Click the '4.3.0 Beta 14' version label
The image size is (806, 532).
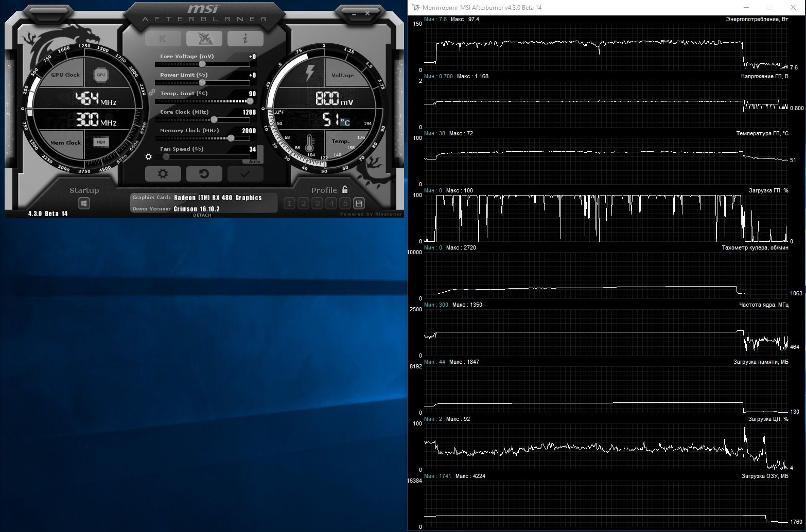pos(48,214)
